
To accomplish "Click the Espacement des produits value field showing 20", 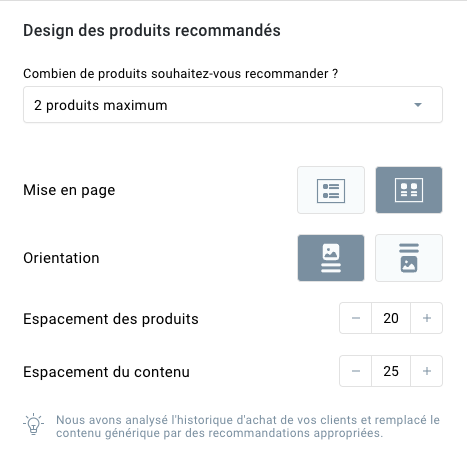I will pos(391,318).
